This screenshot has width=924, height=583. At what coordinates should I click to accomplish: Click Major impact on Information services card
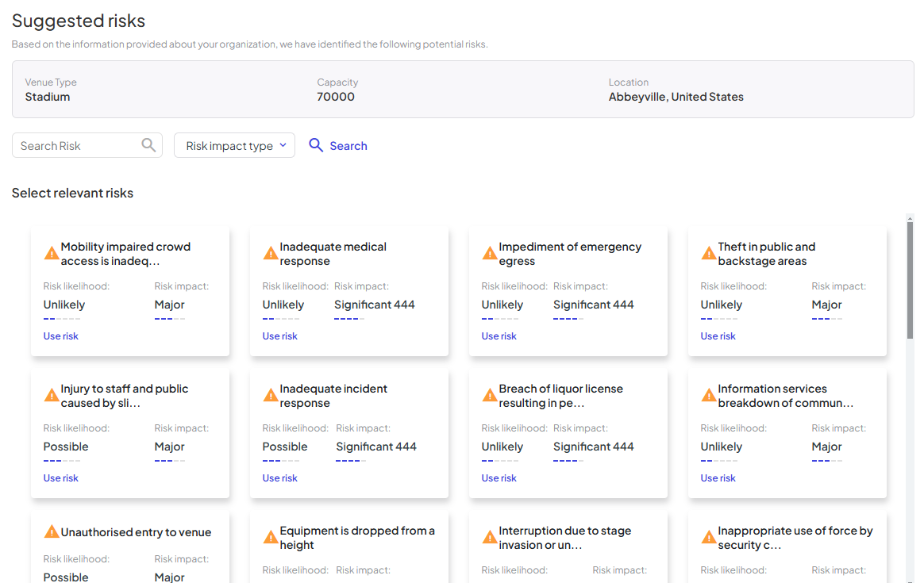pyautogui.click(x=827, y=447)
